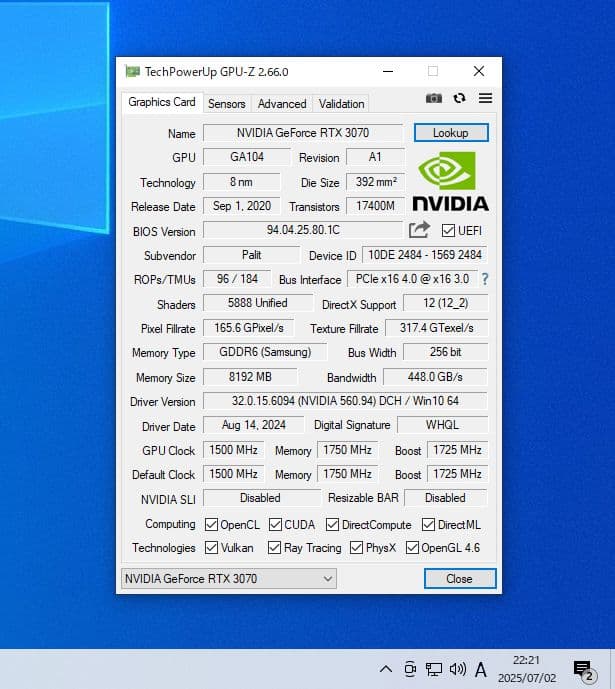This screenshot has width=615, height=689.
Task: Open the network tray icon
Action: (x=434, y=669)
